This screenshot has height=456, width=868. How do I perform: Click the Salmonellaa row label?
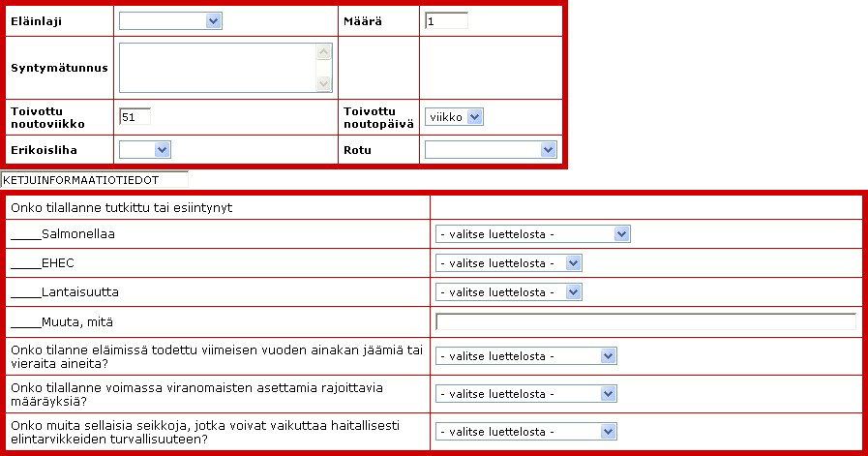pyautogui.click(x=63, y=234)
